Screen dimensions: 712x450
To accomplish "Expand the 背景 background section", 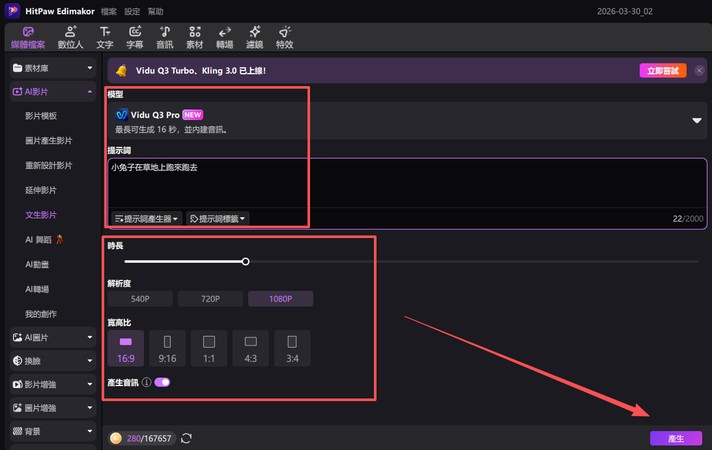I will (x=53, y=431).
